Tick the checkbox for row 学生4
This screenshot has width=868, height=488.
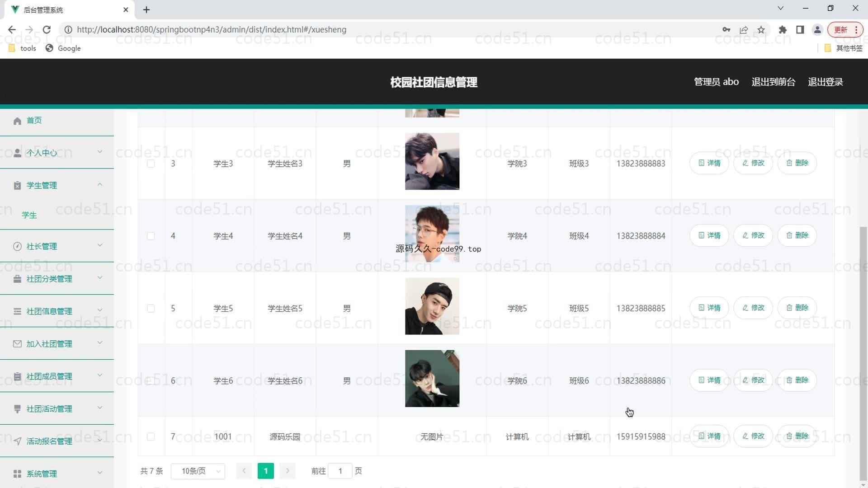click(x=151, y=236)
